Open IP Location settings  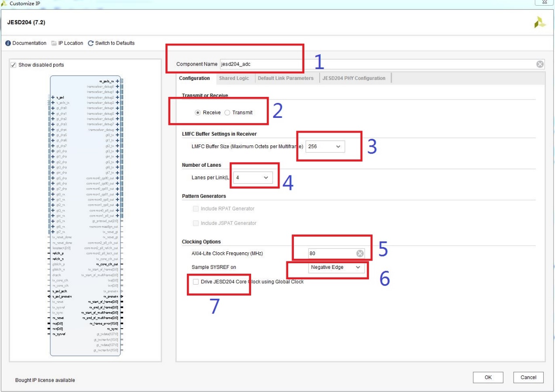point(67,43)
